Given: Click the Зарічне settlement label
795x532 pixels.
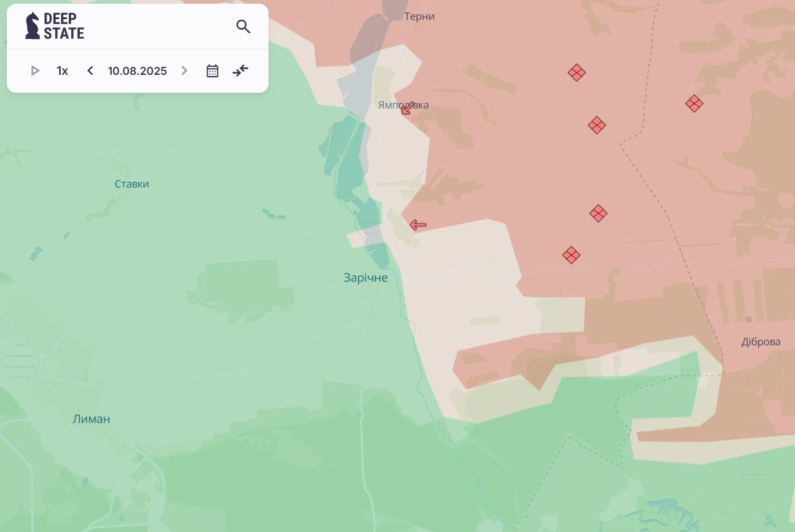Looking at the screenshot, I should coord(366,278).
